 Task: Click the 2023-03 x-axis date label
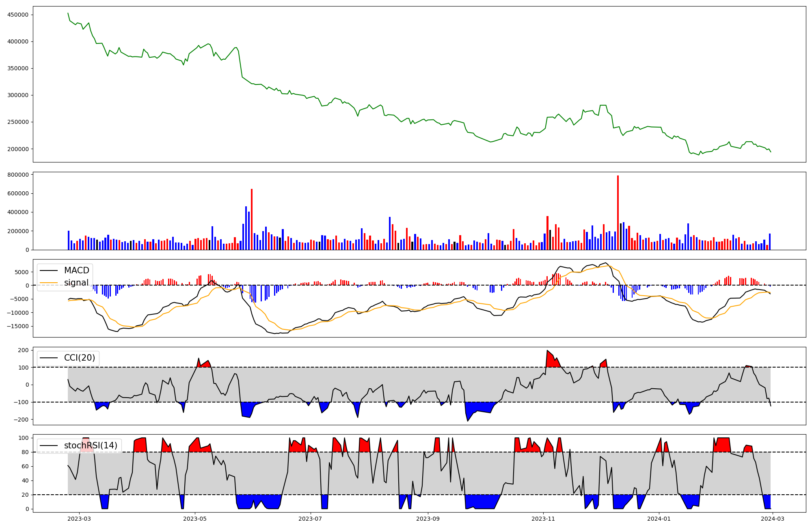(79, 519)
